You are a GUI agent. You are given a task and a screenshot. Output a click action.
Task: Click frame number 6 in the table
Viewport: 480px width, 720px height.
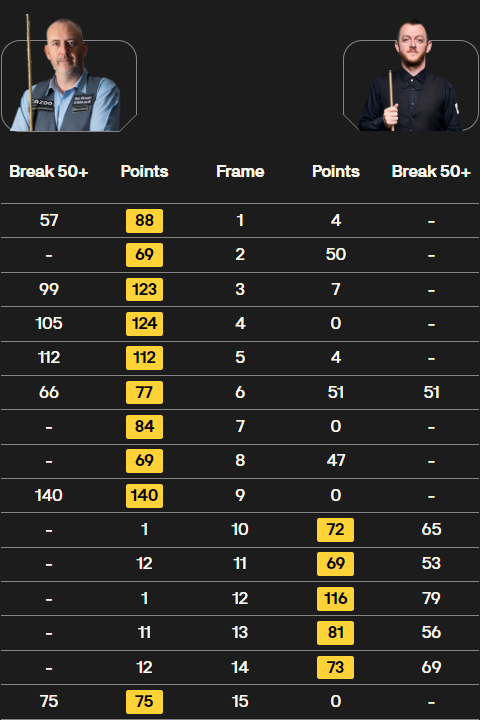click(x=240, y=392)
